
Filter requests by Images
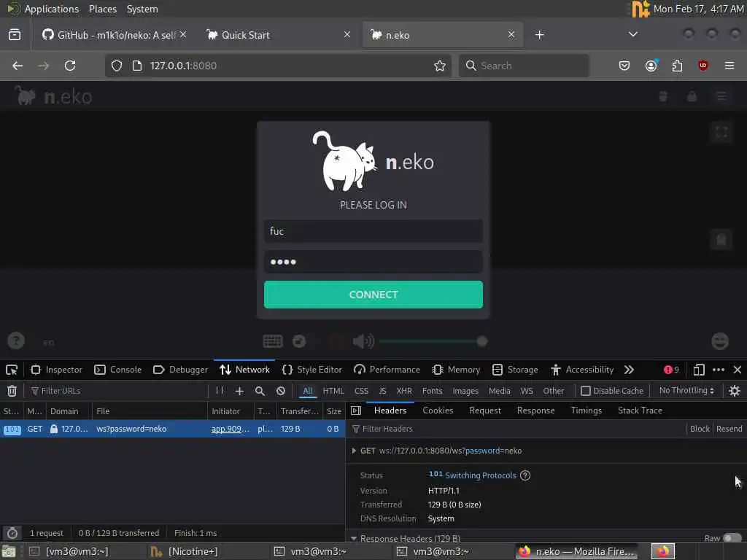[465, 391]
